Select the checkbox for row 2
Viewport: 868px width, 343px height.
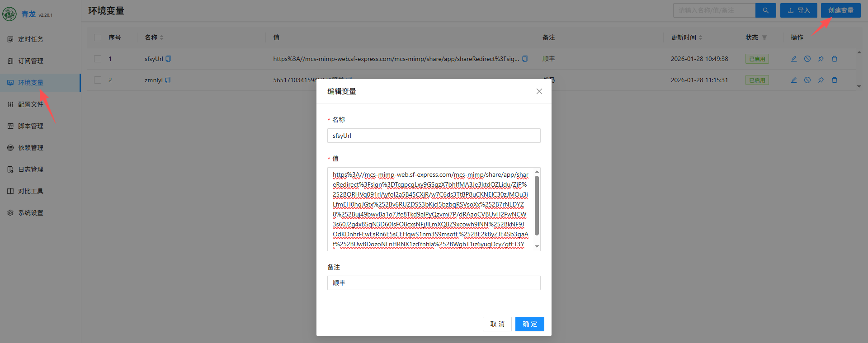(x=98, y=80)
